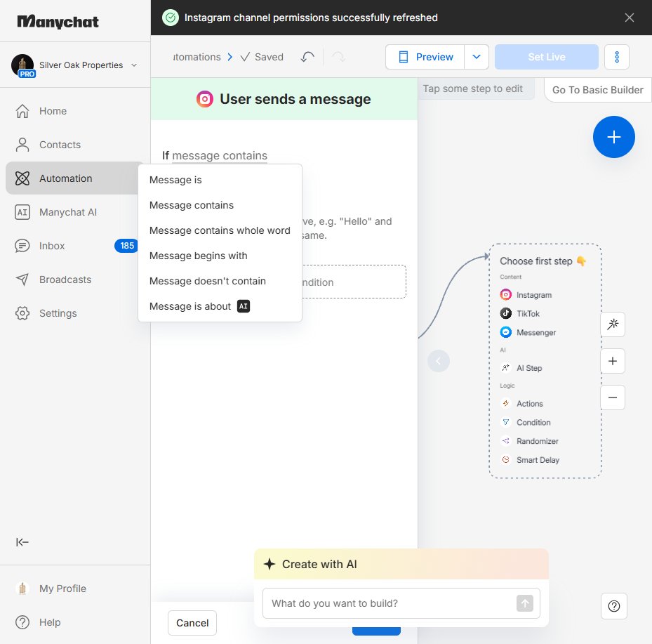Add an AI Step
Image resolution: width=652 pixels, height=644 pixels.
coord(521,368)
